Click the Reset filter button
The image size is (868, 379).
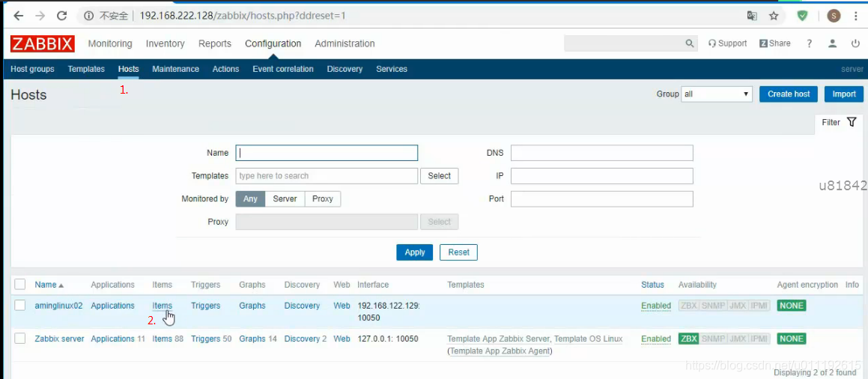tap(458, 252)
